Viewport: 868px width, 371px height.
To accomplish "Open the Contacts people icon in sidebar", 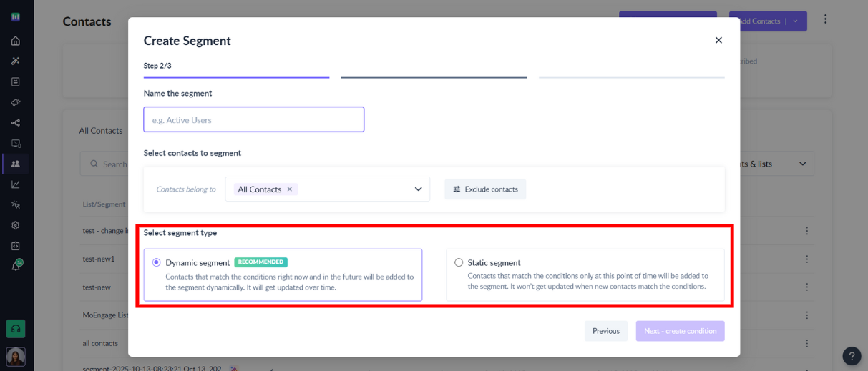I will pos(16,164).
